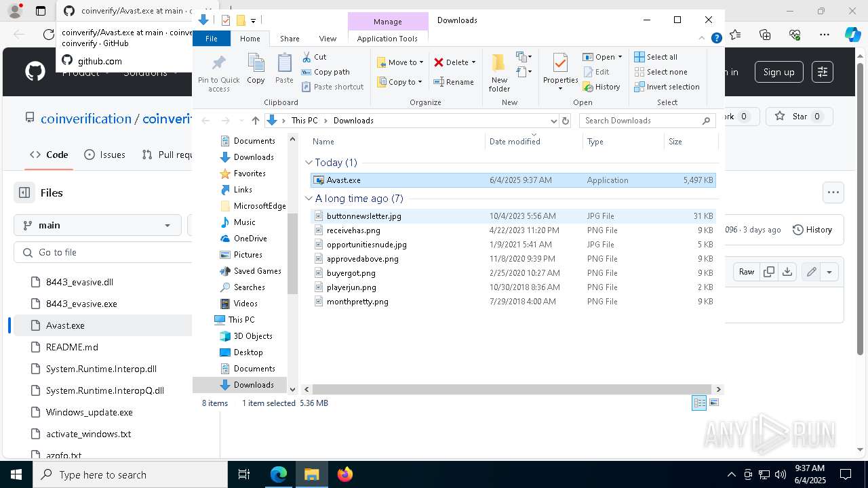Click the Paste ribbon icon
Screen dimensions: 868x488
284,68
